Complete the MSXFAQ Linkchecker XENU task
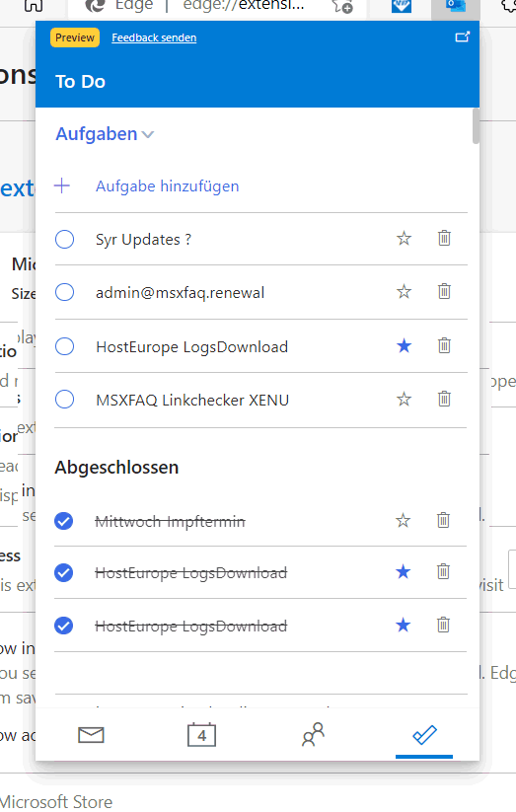The image size is (516, 812). click(x=65, y=400)
